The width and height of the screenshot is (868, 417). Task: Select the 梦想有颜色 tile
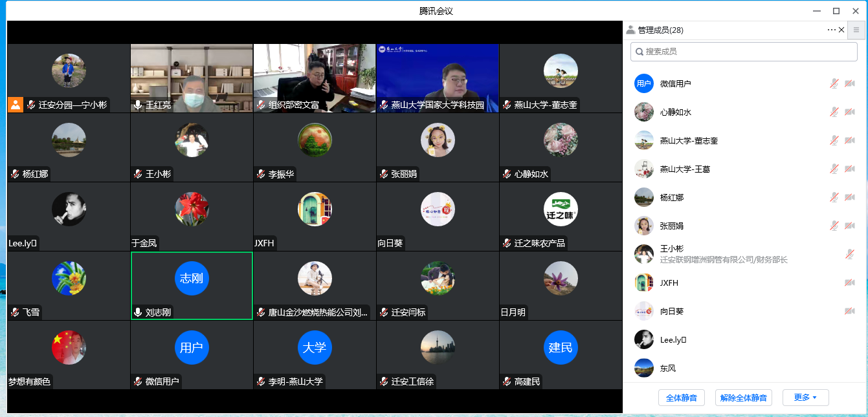click(69, 355)
